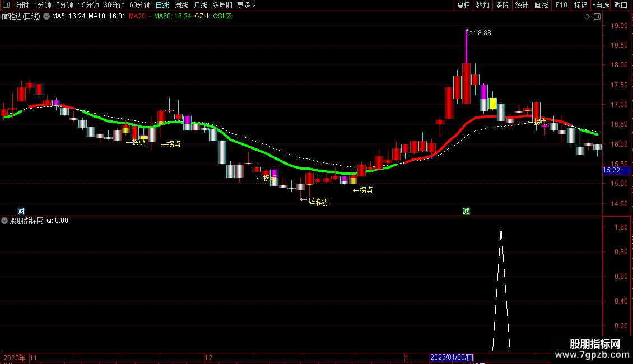Click the 18.88 high price annotation

482,33
